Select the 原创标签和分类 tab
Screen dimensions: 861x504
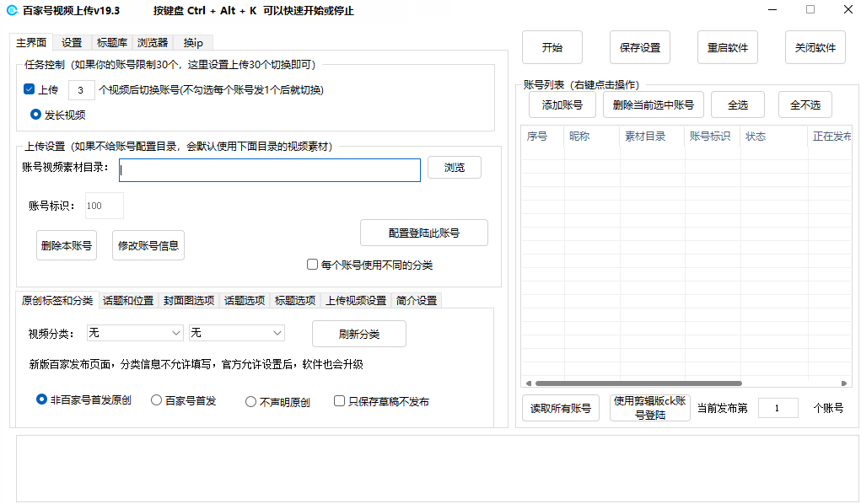tap(57, 300)
